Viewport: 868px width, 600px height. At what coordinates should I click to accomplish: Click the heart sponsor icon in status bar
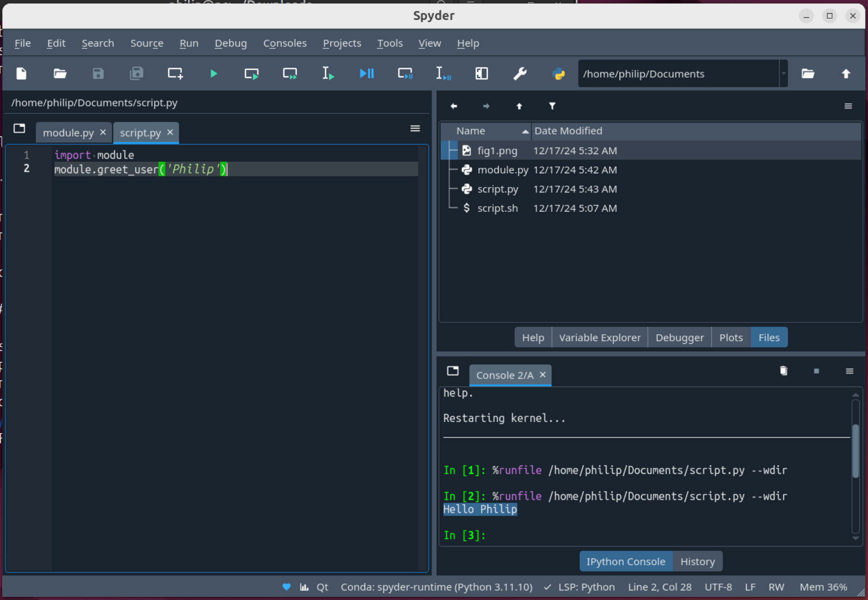click(x=286, y=587)
